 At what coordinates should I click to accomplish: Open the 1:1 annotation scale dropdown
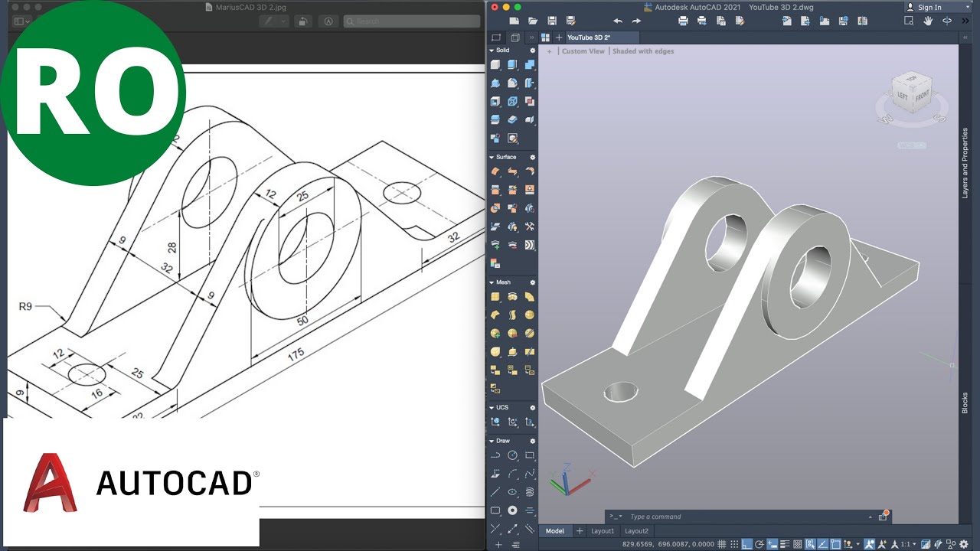[x=910, y=543]
